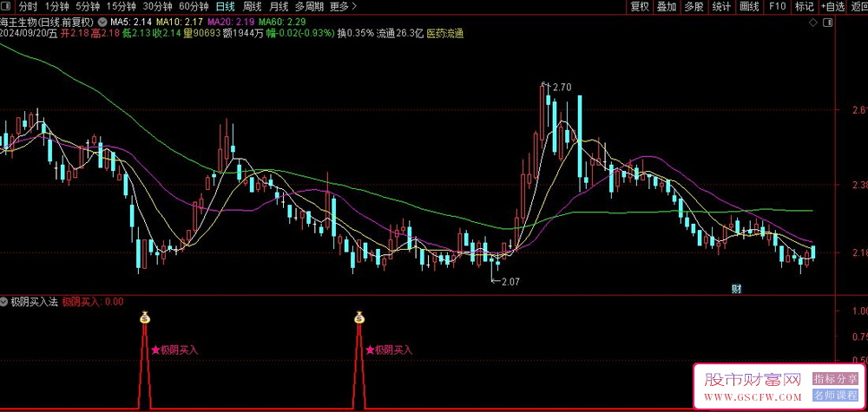Select the 5分钟 period tab
Image resolution: width=868 pixels, height=412 pixels.
coord(88,7)
